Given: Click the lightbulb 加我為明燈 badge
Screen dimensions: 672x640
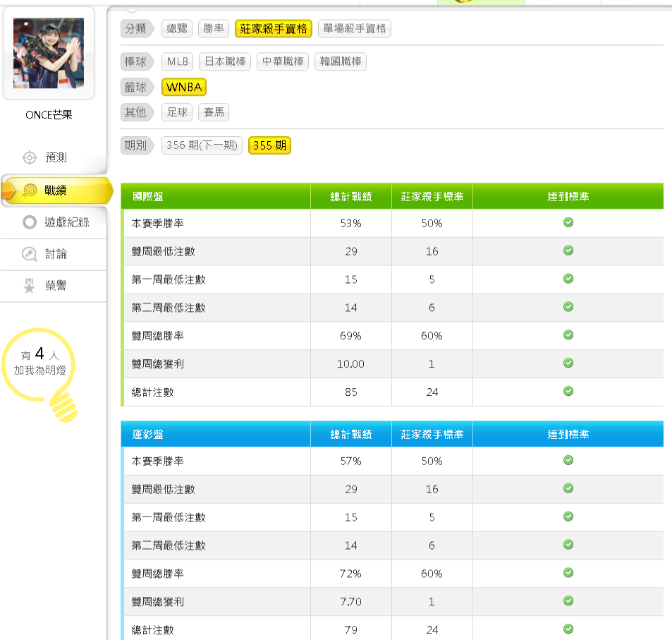Looking at the screenshot, I should pyautogui.click(x=39, y=375).
